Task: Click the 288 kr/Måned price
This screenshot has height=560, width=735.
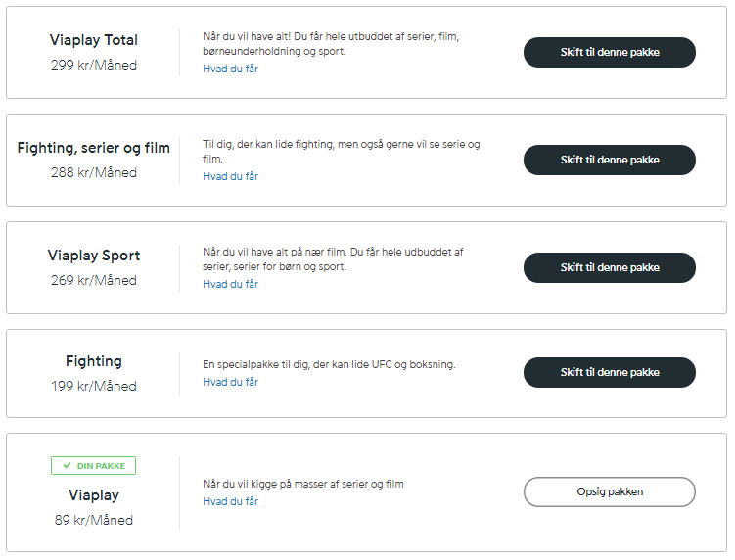Action: [94, 172]
